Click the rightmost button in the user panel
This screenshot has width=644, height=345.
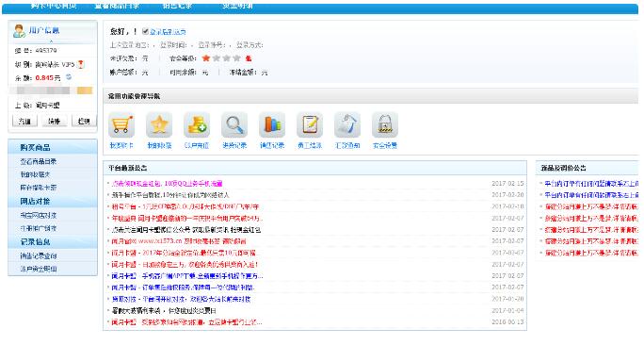tap(84, 121)
